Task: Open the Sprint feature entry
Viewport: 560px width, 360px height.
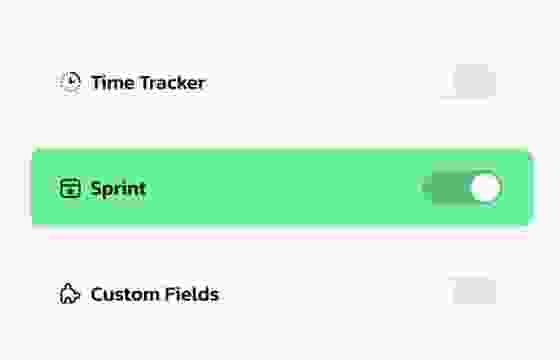Action: coord(280,188)
